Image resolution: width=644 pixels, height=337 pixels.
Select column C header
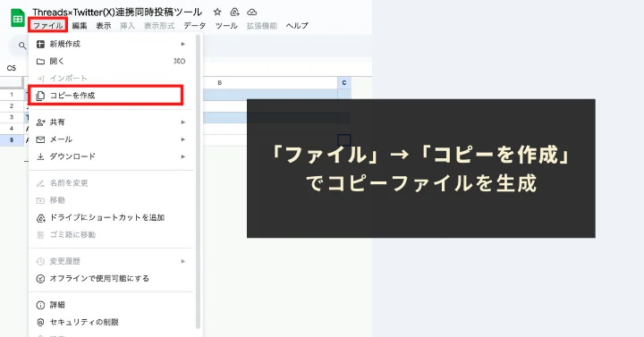[x=344, y=83]
